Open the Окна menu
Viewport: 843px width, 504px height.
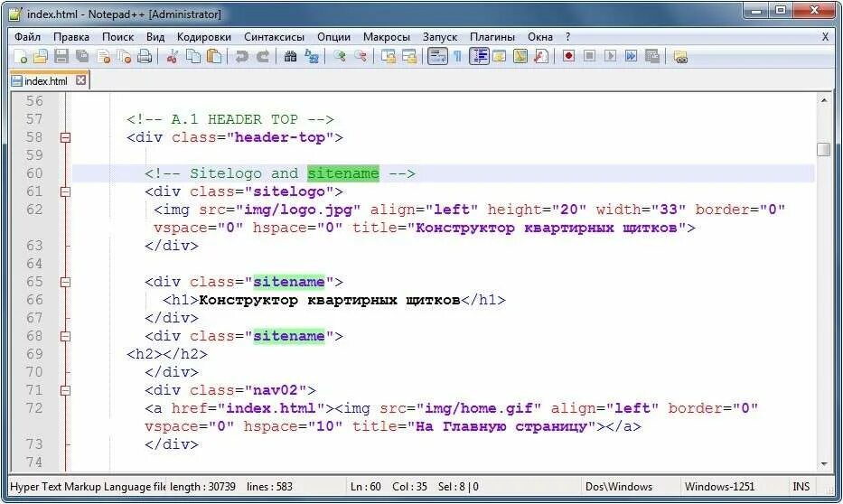540,37
